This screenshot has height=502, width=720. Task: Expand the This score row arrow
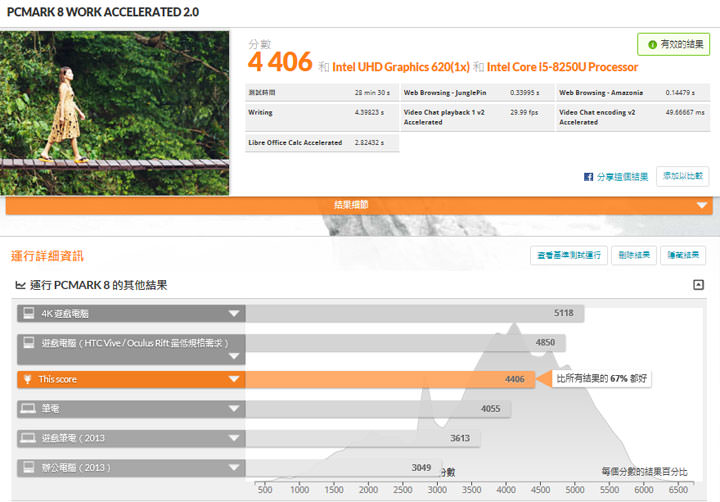tap(234, 379)
